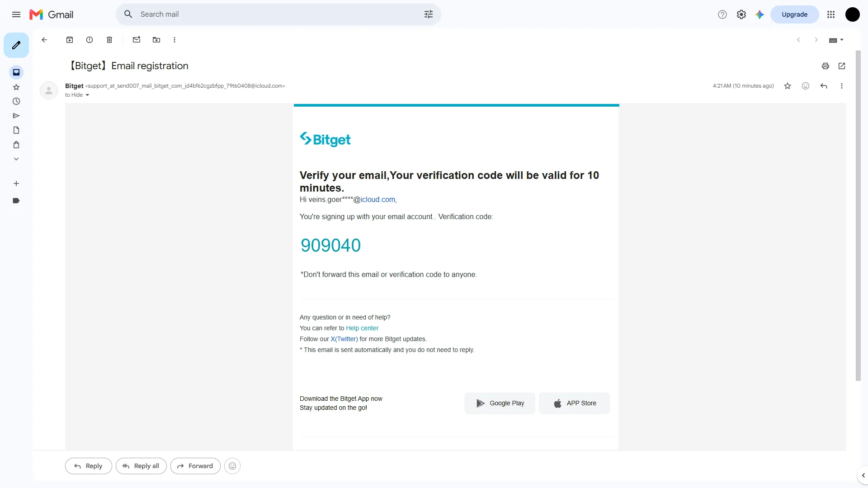
Task: Show the side panel chevron
Action: pos(863,475)
